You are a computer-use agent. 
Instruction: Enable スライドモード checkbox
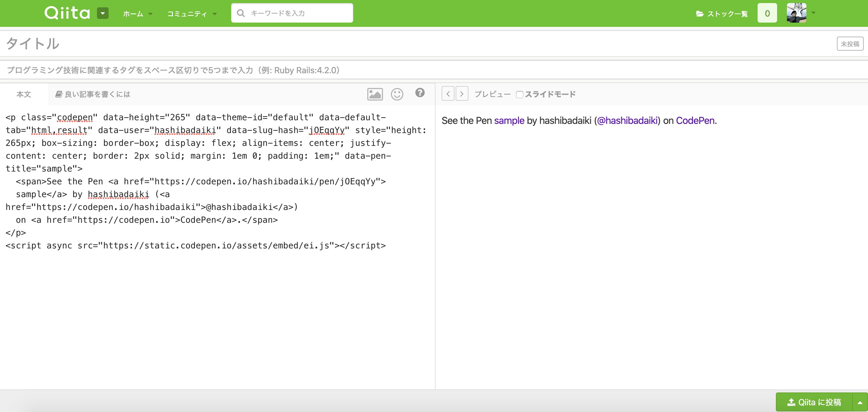coord(519,94)
